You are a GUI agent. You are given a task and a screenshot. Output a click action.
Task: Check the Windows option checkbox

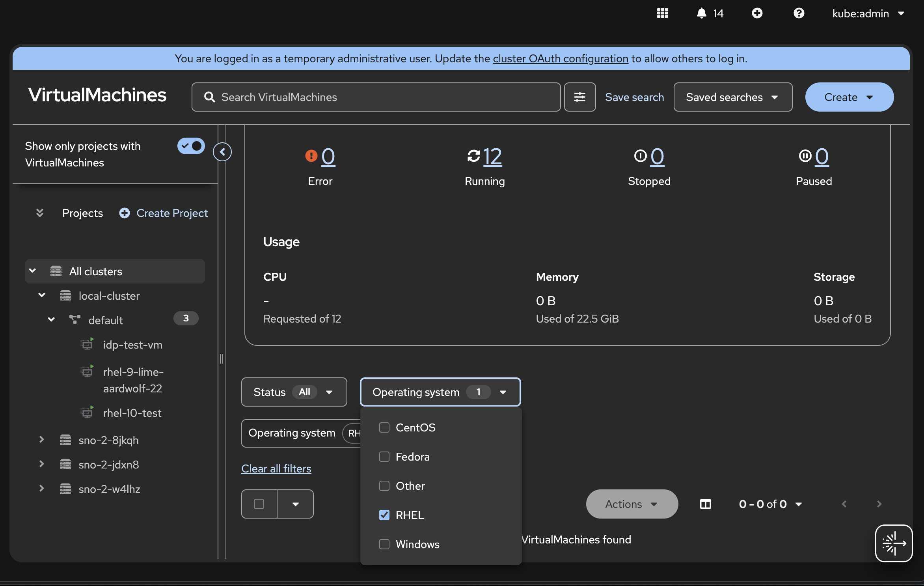pos(384,544)
